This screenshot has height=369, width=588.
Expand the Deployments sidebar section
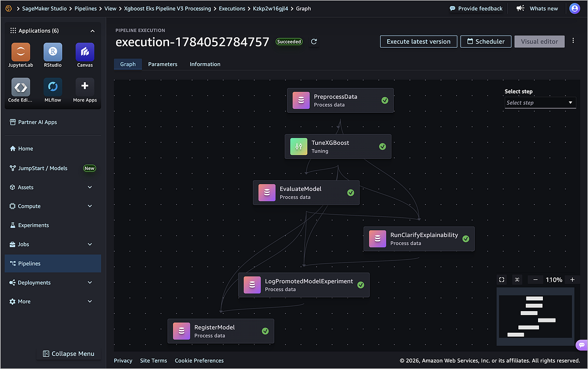(x=90, y=282)
